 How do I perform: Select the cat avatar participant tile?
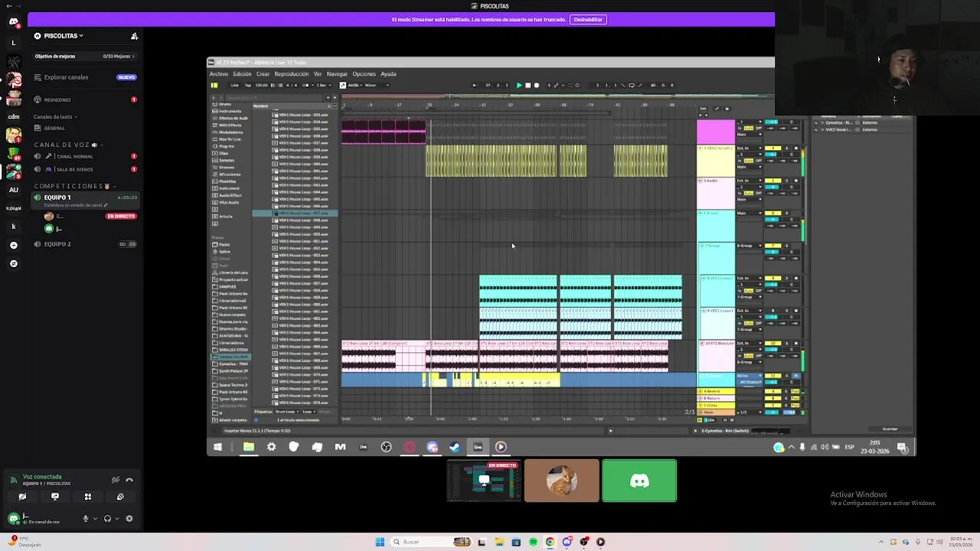[562, 481]
